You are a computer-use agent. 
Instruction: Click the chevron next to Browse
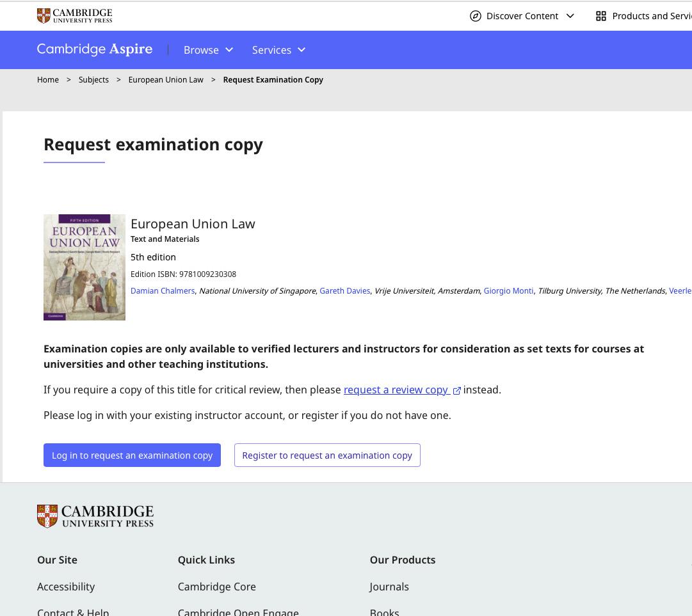[x=229, y=50]
